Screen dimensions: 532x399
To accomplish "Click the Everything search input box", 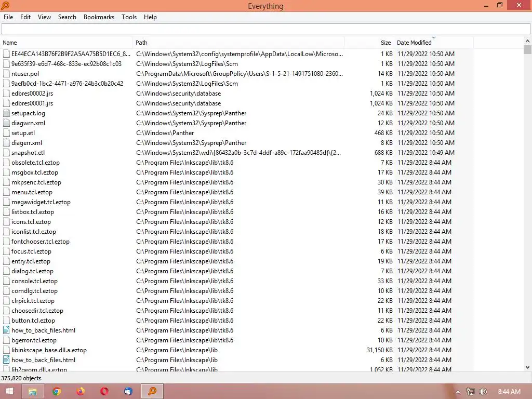I will [265, 29].
